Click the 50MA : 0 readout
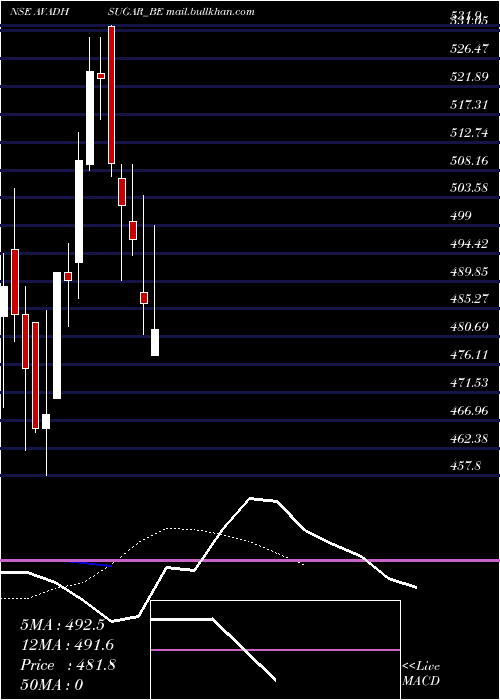The height and width of the screenshot is (700, 500). pos(52,685)
